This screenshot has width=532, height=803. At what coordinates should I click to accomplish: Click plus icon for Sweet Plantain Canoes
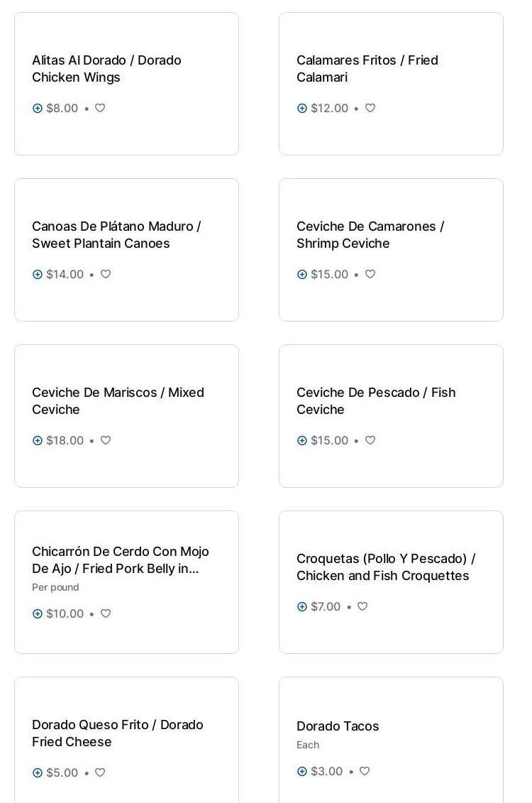[x=38, y=275]
